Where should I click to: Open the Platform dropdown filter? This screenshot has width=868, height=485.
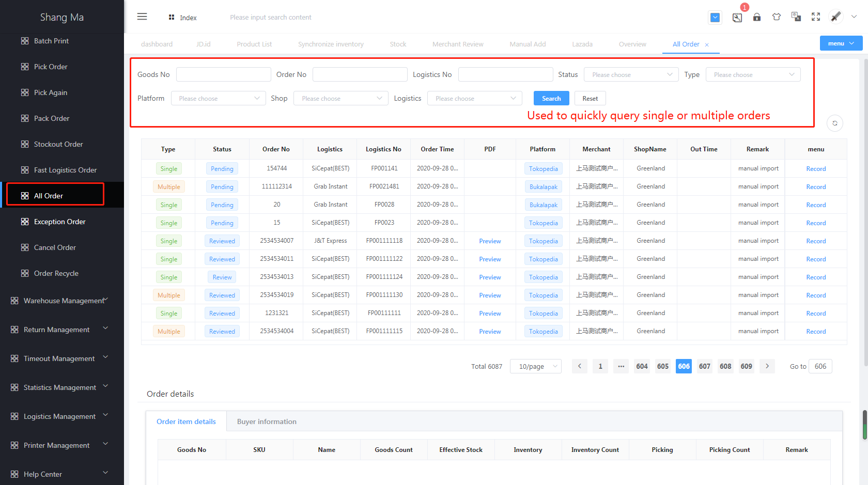click(x=218, y=98)
